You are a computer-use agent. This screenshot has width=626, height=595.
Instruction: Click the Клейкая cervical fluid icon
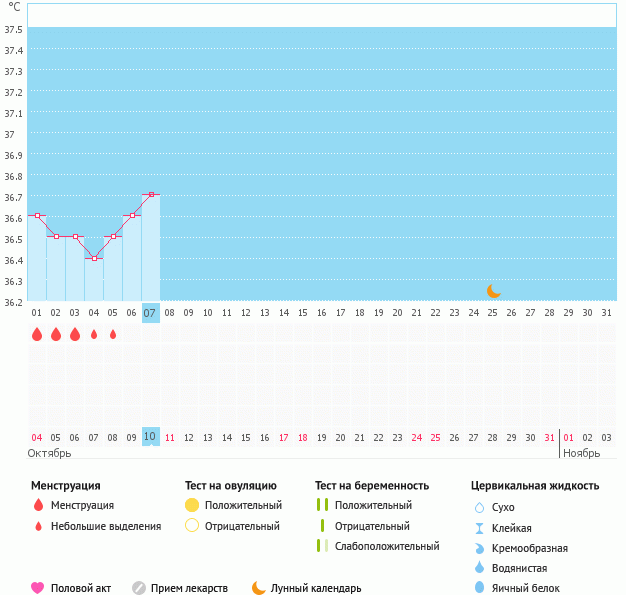(479, 528)
